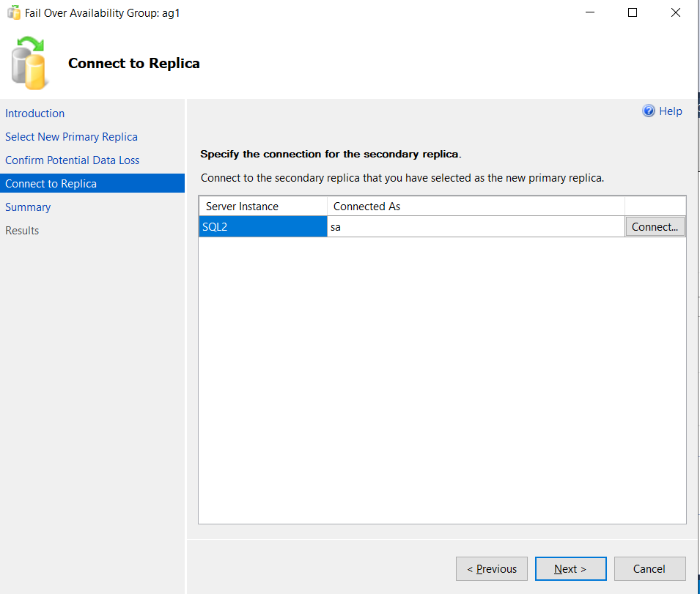Select the Connect to Replica step
Viewport: 700px width, 594px height.
tap(92, 183)
